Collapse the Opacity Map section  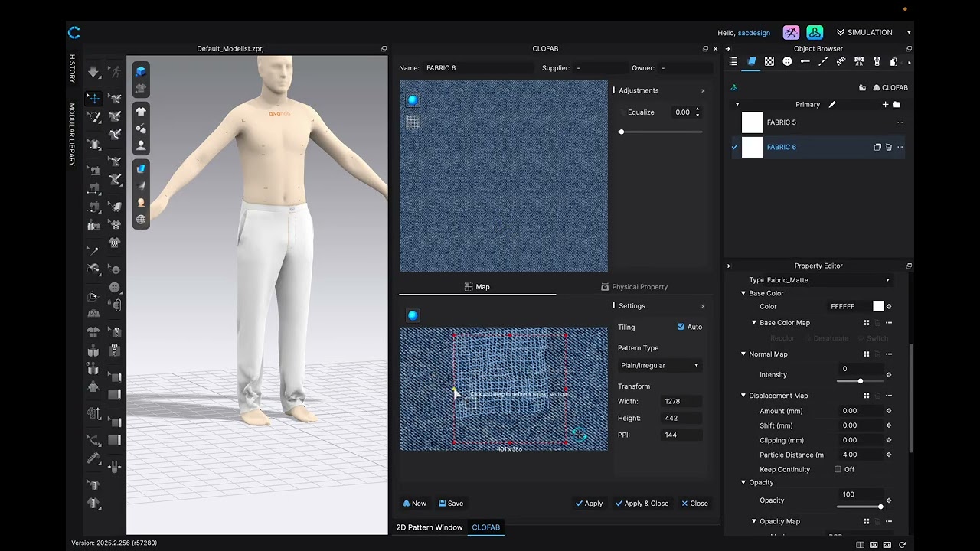coord(753,521)
